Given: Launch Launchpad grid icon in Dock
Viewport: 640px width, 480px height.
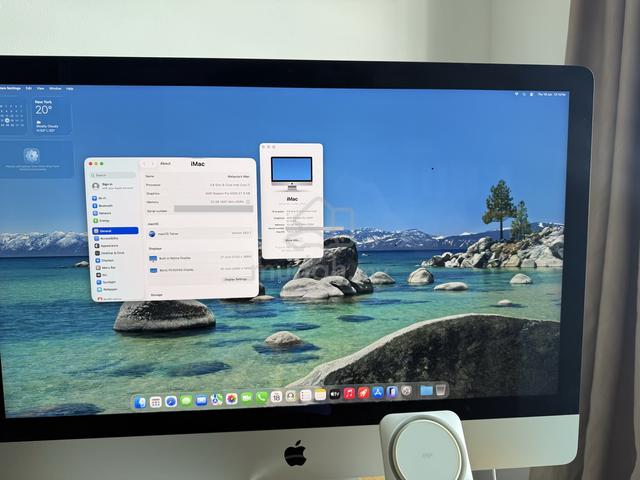Looking at the screenshot, I should click(x=156, y=402).
